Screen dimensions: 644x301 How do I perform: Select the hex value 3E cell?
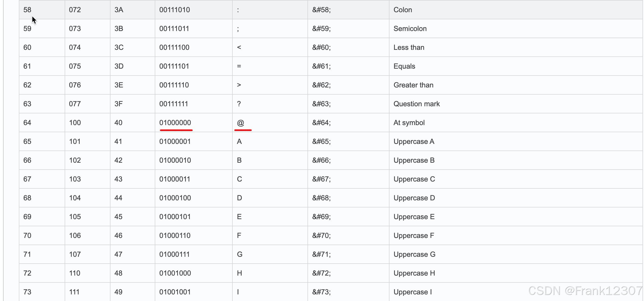click(x=132, y=85)
